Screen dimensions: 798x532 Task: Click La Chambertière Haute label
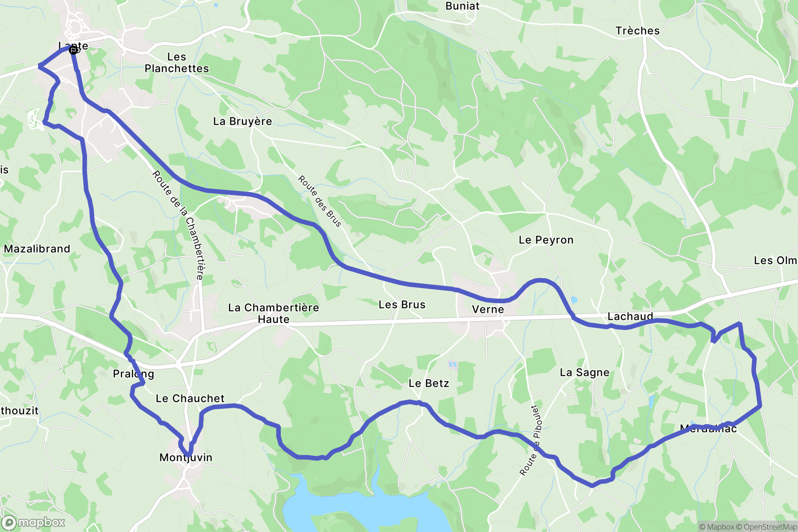274,313
